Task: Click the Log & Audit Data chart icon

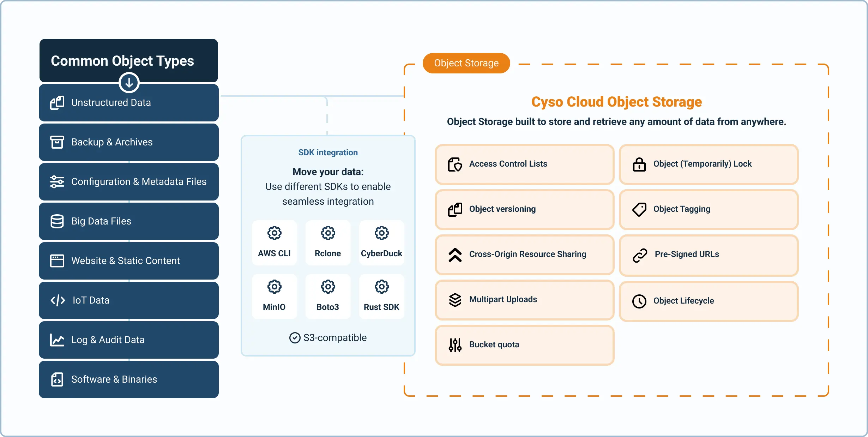Action: 57,340
